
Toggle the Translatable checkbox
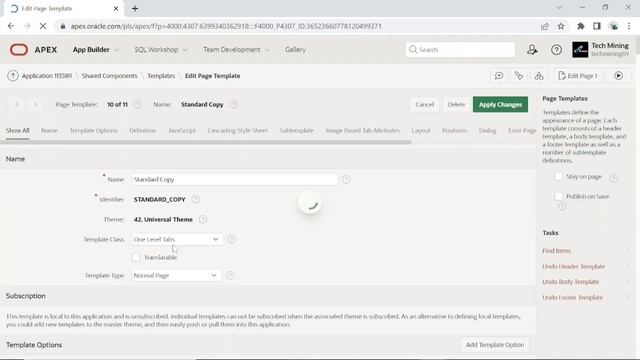(136, 257)
